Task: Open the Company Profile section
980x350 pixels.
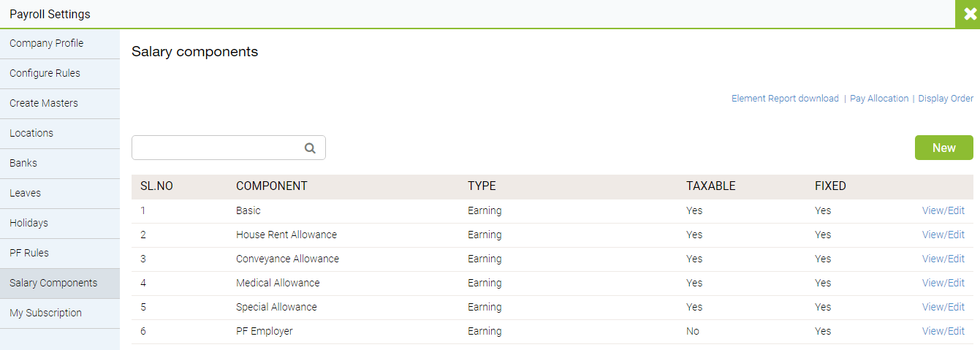Action: coord(60,44)
